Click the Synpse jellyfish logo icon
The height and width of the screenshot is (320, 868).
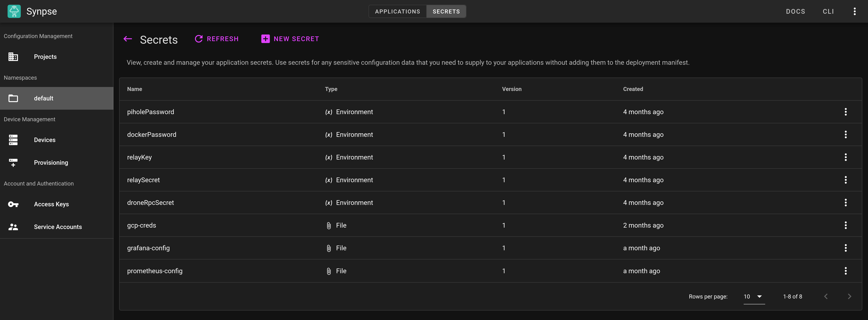tap(14, 11)
